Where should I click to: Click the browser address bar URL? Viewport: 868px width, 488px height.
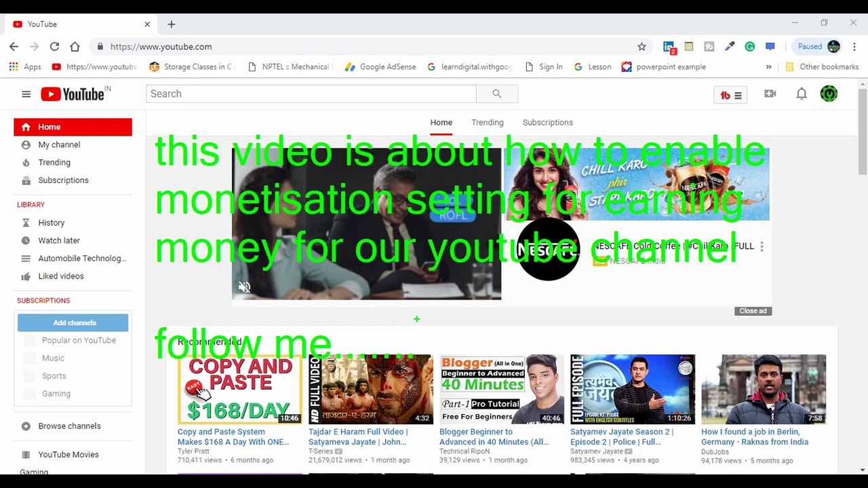click(161, 47)
